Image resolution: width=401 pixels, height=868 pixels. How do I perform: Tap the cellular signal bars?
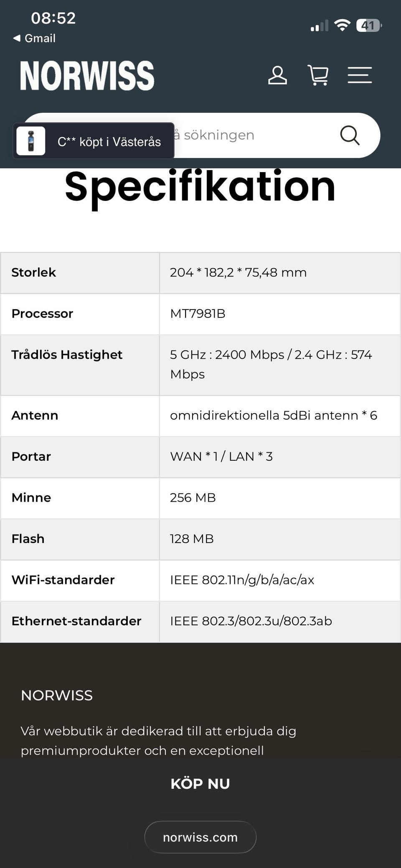320,26
